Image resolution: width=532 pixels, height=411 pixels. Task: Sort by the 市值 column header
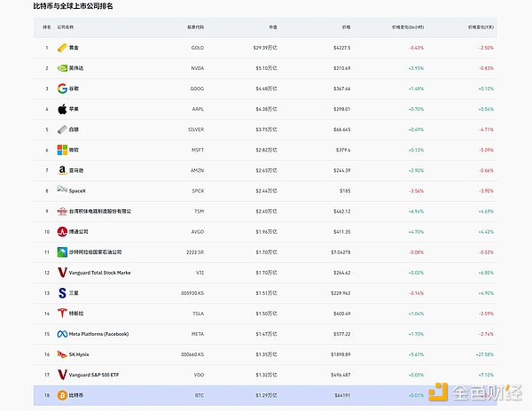273,27
